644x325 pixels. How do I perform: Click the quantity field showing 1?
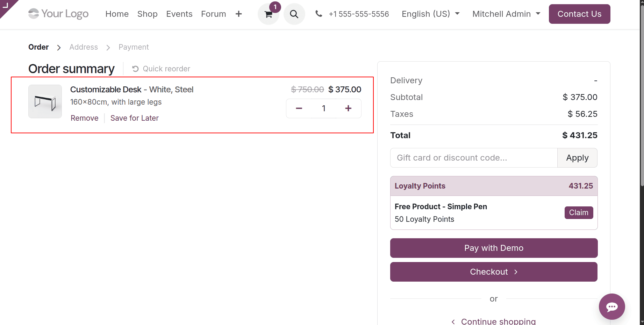coord(324,108)
